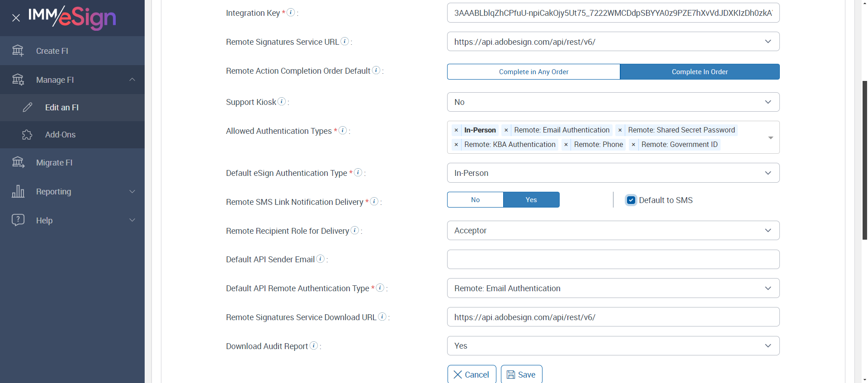This screenshot has height=383, width=868.
Task: Select Complete in Any Order option
Action: click(533, 71)
